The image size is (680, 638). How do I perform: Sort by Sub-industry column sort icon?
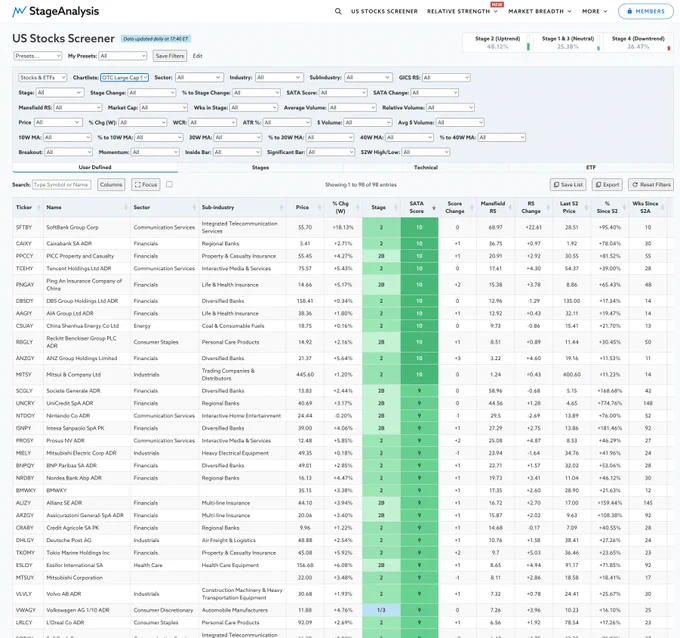pyautogui.click(x=281, y=208)
